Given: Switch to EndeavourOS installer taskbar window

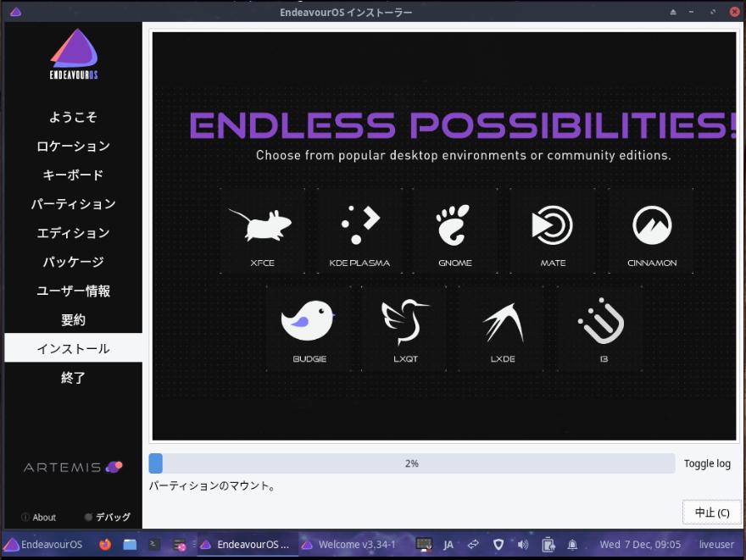Looking at the screenshot, I should [247, 545].
